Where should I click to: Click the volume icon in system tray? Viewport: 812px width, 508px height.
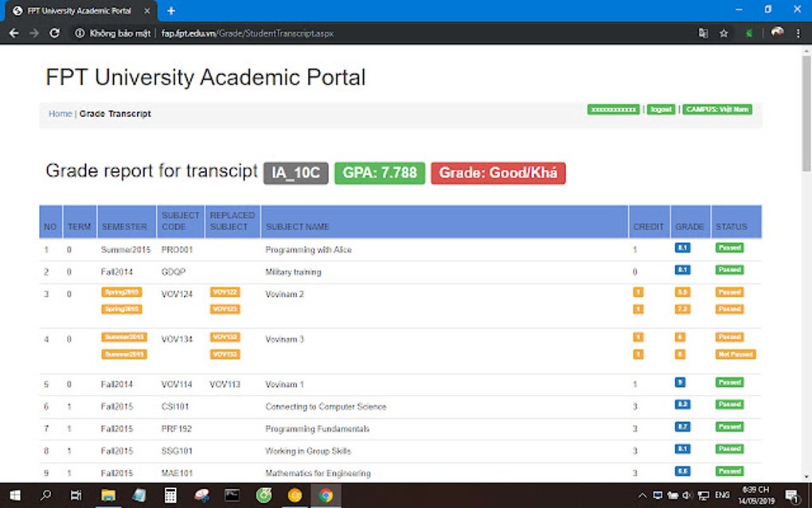[x=688, y=494]
